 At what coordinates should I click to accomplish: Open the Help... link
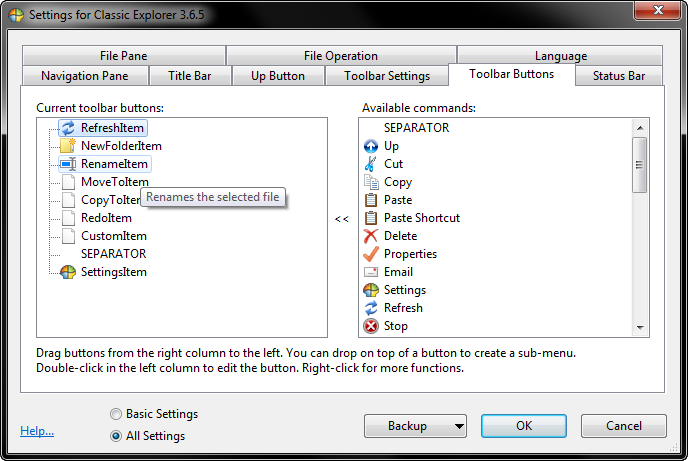pyautogui.click(x=37, y=431)
